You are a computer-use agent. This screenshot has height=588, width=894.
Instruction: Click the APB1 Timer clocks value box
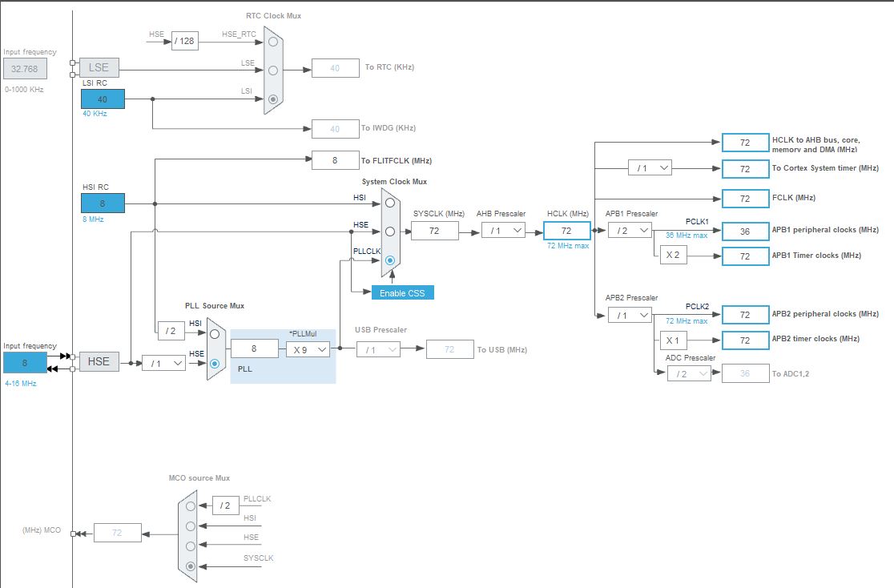point(746,256)
